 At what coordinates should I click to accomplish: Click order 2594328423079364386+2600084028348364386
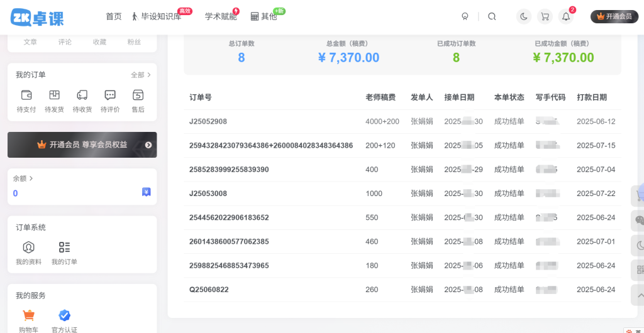click(x=271, y=146)
